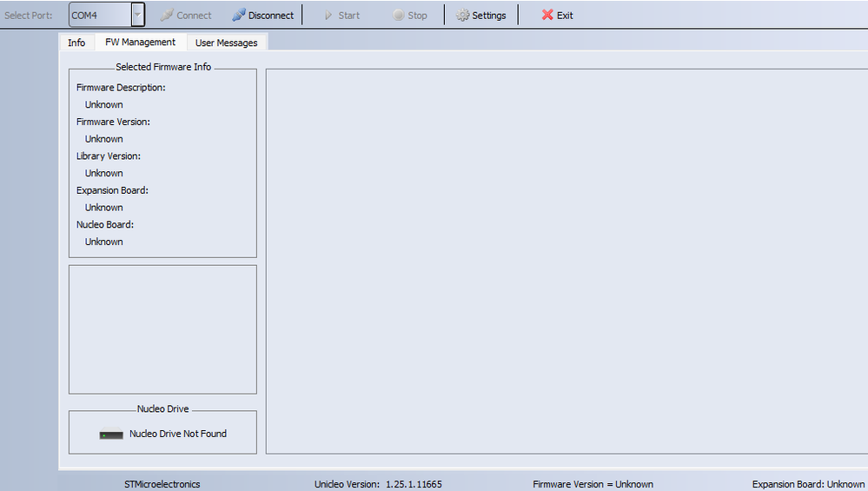868x491 pixels.
Task: Click Unknown value under Firmware Version label
Action: (104, 139)
